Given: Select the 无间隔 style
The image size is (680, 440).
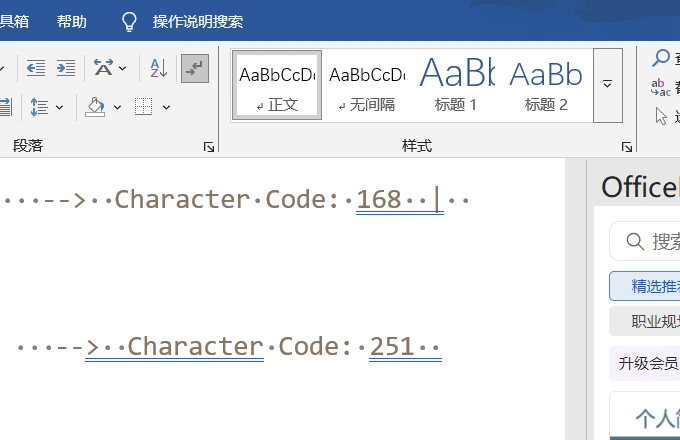Looking at the screenshot, I should 367,85.
